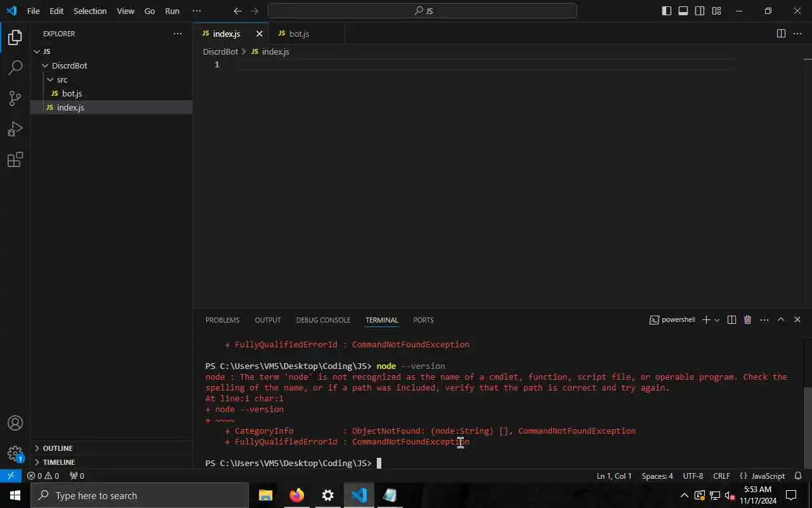
Task: Maximize the panel size with chevron
Action: (781, 320)
